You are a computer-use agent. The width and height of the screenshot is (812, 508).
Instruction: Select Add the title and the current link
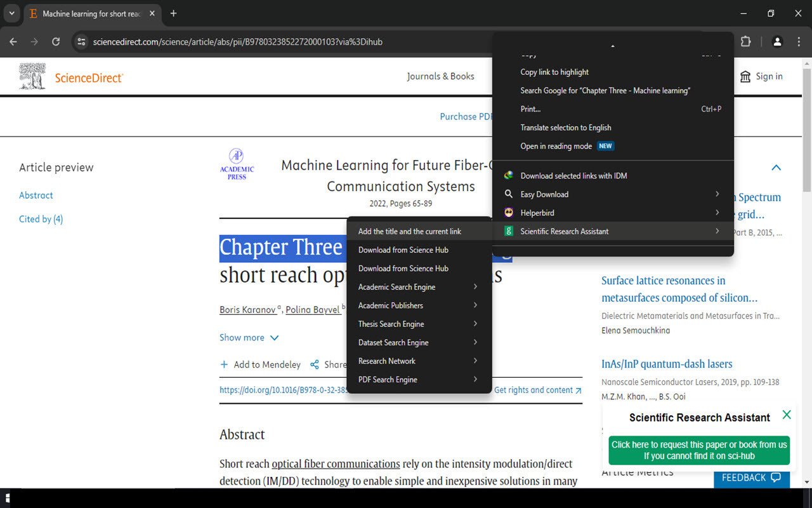419,231
